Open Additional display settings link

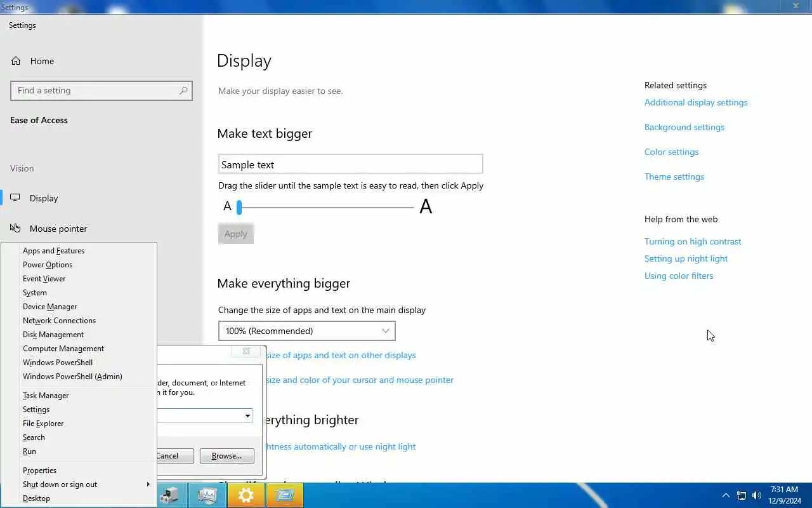coord(696,102)
